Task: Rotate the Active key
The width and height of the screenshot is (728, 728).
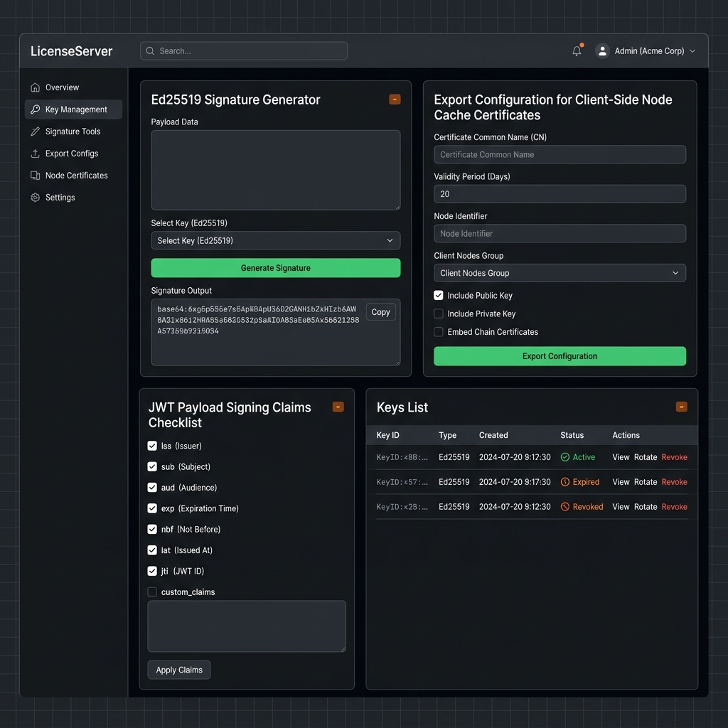Action: tap(646, 457)
